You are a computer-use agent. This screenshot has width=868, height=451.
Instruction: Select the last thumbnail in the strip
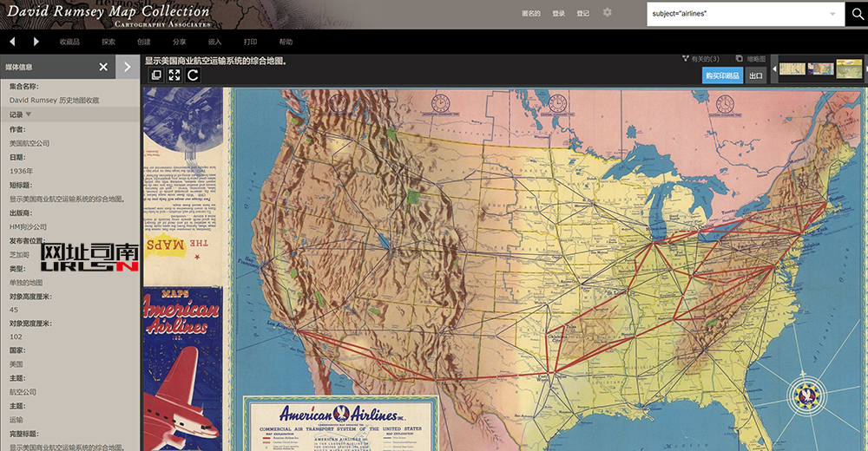click(848, 69)
